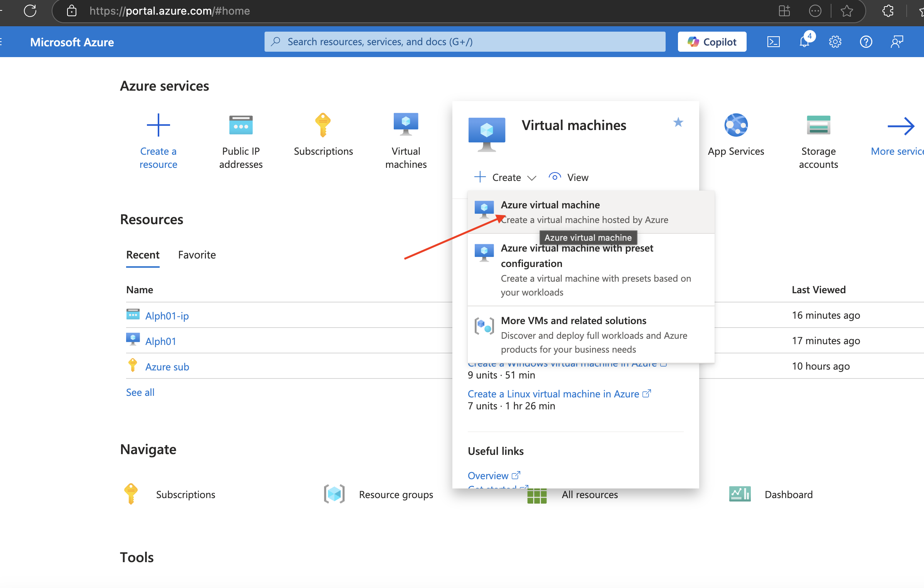The height and width of the screenshot is (588, 924).
Task: Navigate to All resources
Action: pos(573,494)
